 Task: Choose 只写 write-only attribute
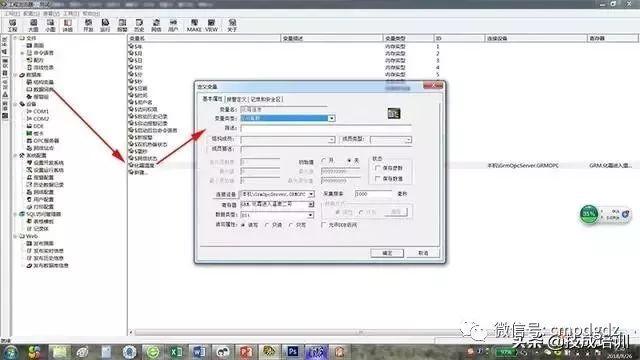click(x=291, y=225)
